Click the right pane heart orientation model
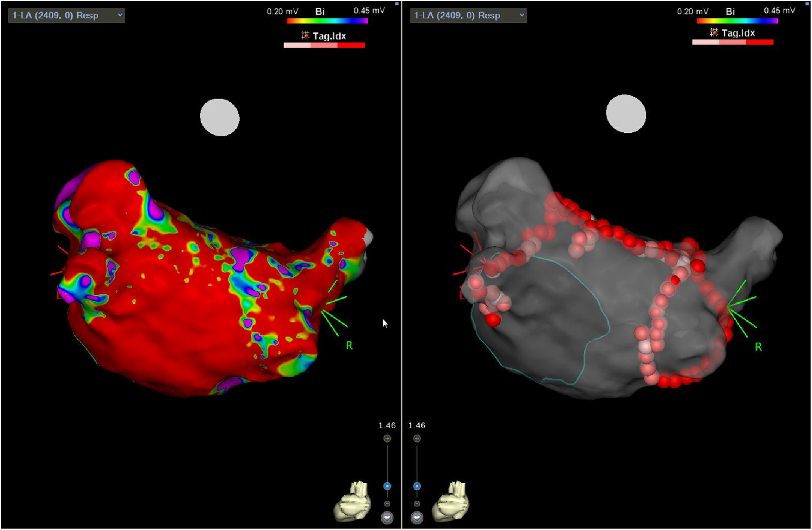 (451, 501)
